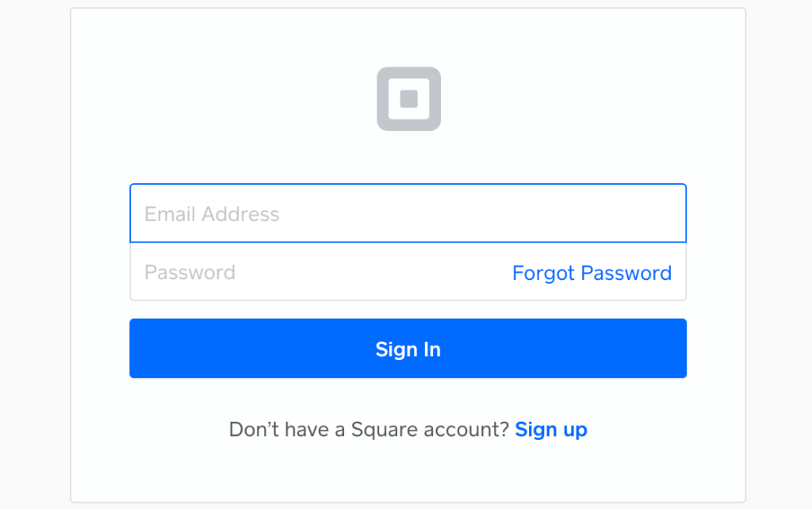Open the account registration via Sign up

[550, 429]
